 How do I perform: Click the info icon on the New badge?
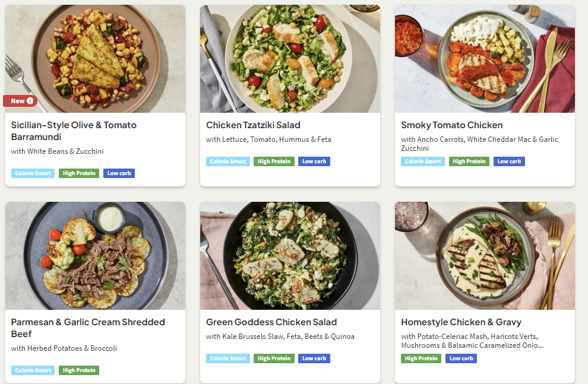click(x=30, y=101)
